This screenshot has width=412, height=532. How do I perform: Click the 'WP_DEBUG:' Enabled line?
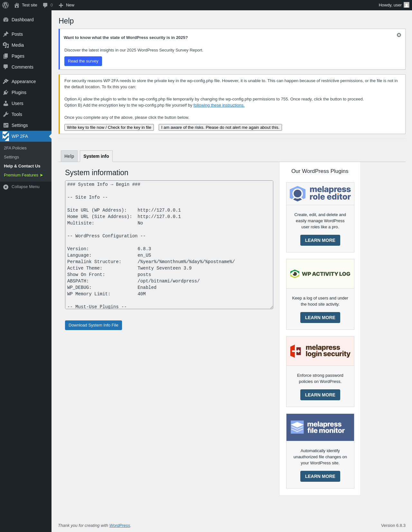pyautogui.click(x=112, y=288)
